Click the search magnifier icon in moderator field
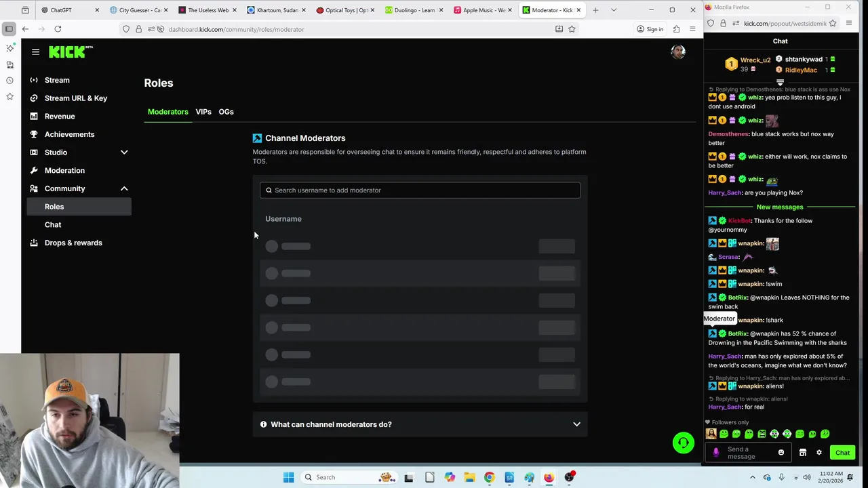Image resolution: width=868 pixels, height=488 pixels. (269, 190)
